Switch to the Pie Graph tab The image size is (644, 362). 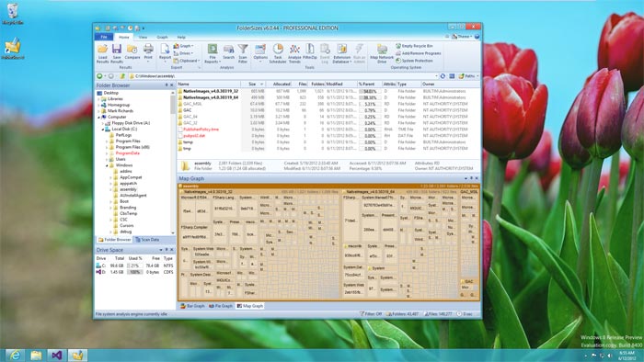pyautogui.click(x=221, y=306)
